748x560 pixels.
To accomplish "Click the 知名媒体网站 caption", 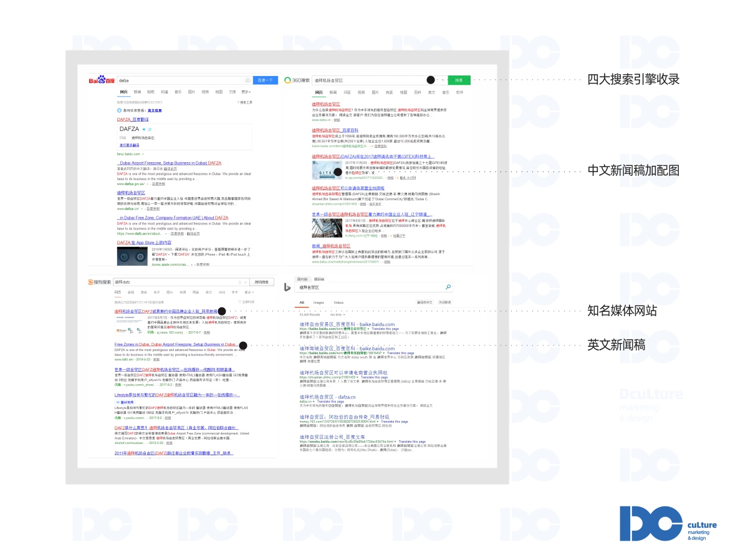I will pos(622,311).
